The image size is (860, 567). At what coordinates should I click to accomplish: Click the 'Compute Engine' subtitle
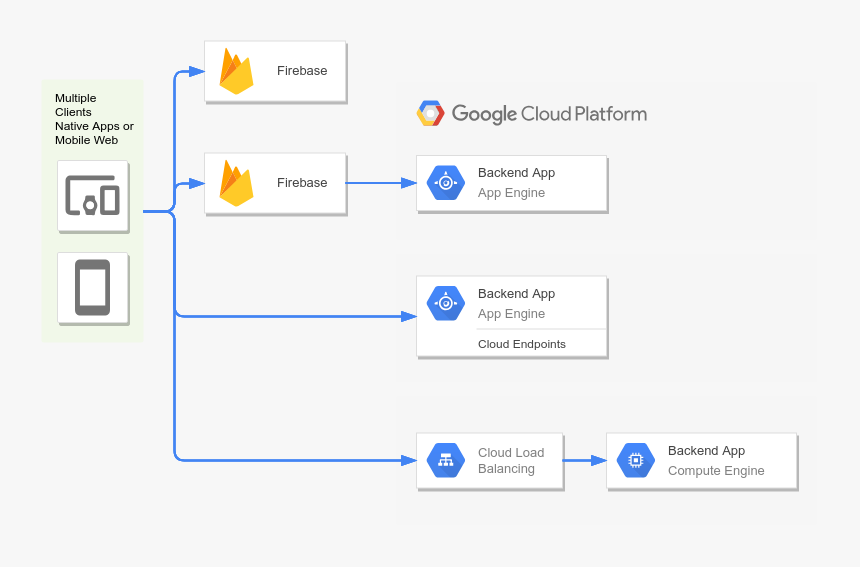point(716,471)
